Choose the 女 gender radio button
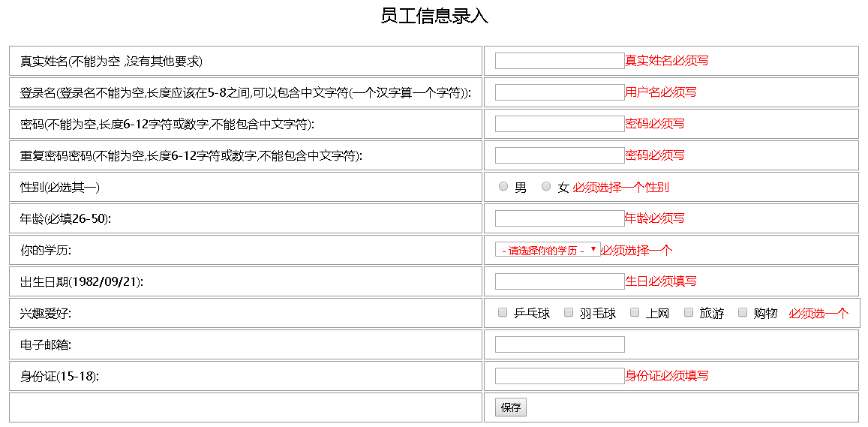This screenshot has width=868, height=427. [x=546, y=187]
